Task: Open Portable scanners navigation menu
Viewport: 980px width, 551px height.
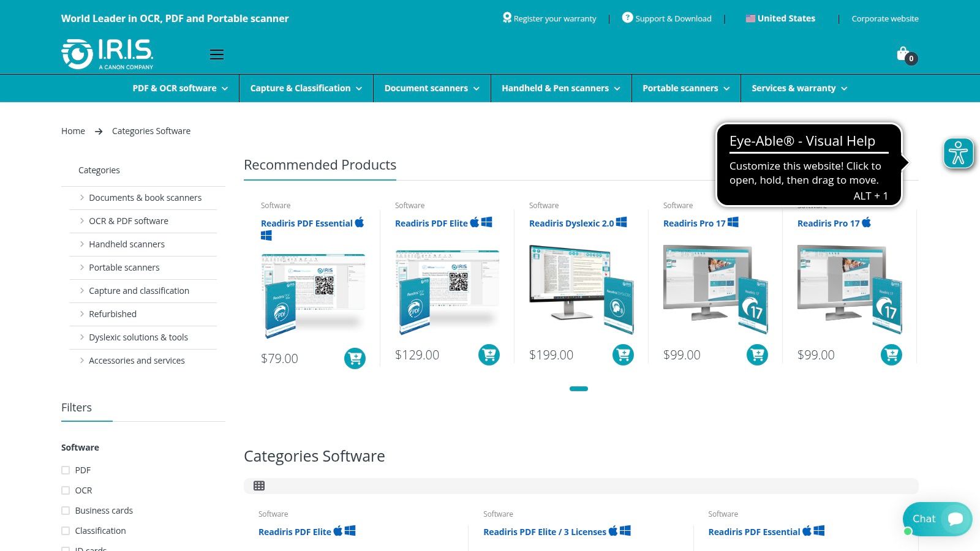Action: (x=685, y=88)
